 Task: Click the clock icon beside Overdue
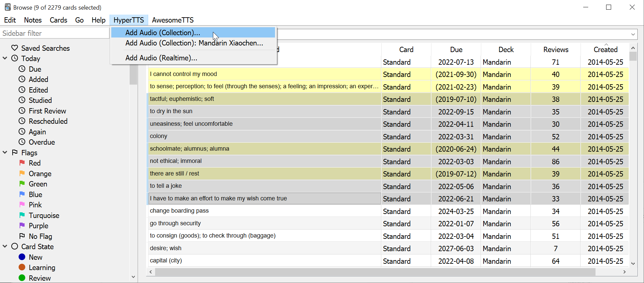click(22, 142)
